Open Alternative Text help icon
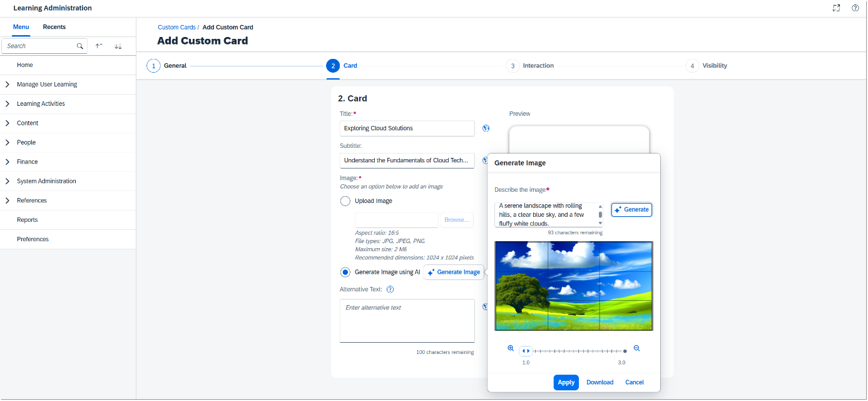Image resolution: width=868 pixels, height=401 pixels. point(390,289)
